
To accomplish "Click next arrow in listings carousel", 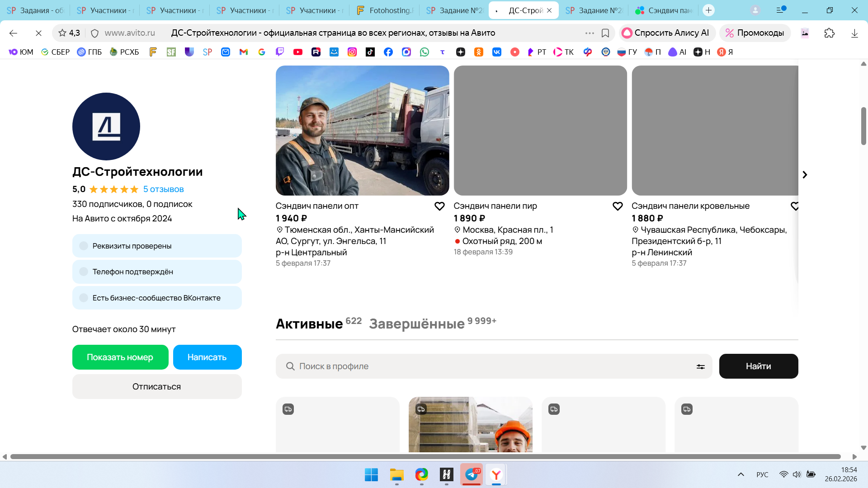I will (x=805, y=175).
